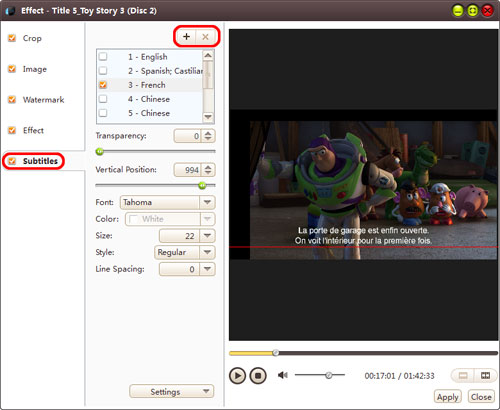Switch to split preview view icon

[x=485, y=376]
